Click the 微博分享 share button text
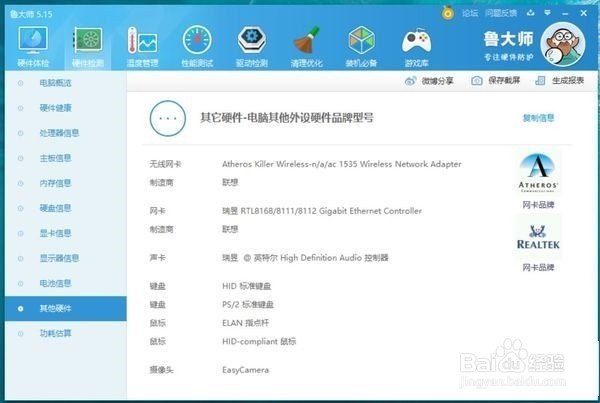Viewport: 600px width, 403px height. point(437,81)
